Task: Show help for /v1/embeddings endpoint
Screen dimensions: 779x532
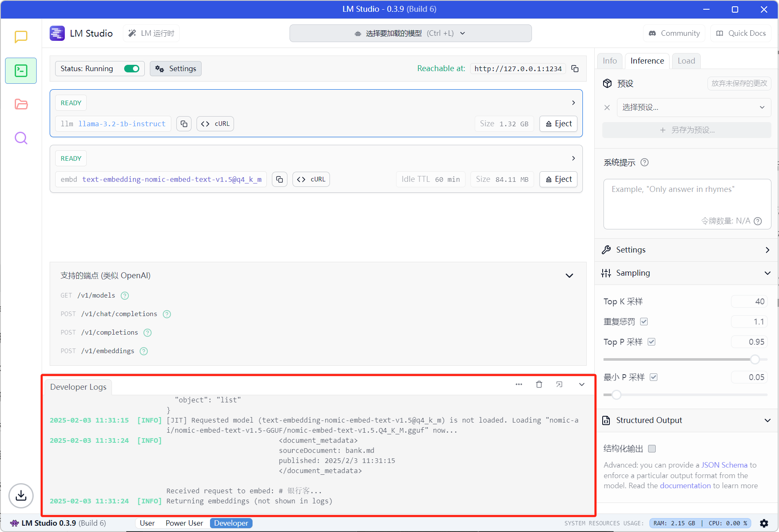Action: coord(144,351)
